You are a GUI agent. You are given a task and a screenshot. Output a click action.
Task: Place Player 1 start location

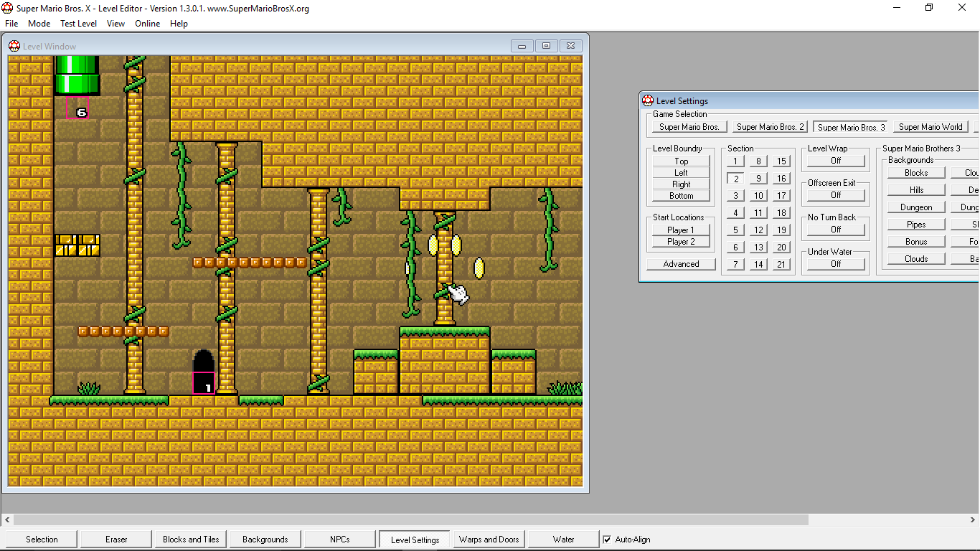point(681,230)
